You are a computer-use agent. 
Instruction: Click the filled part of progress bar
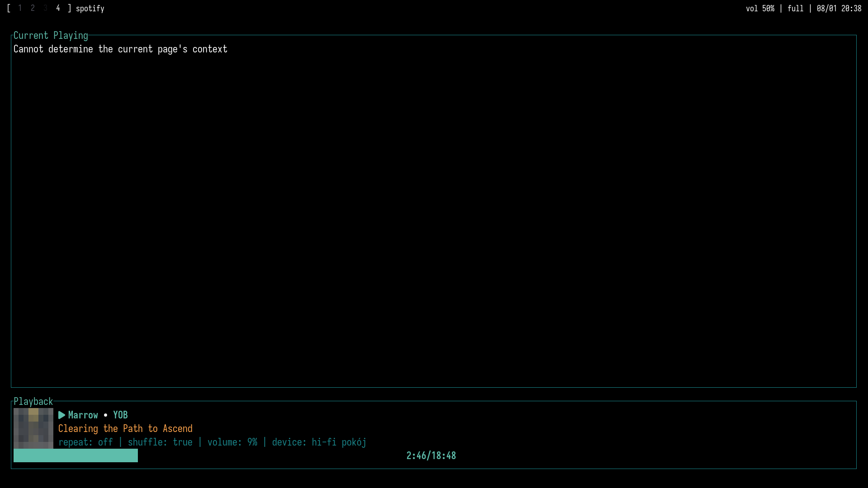tap(75, 455)
